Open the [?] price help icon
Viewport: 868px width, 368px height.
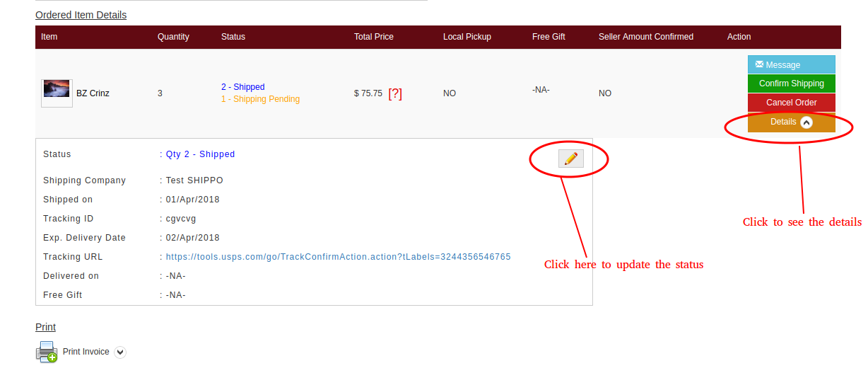click(395, 93)
